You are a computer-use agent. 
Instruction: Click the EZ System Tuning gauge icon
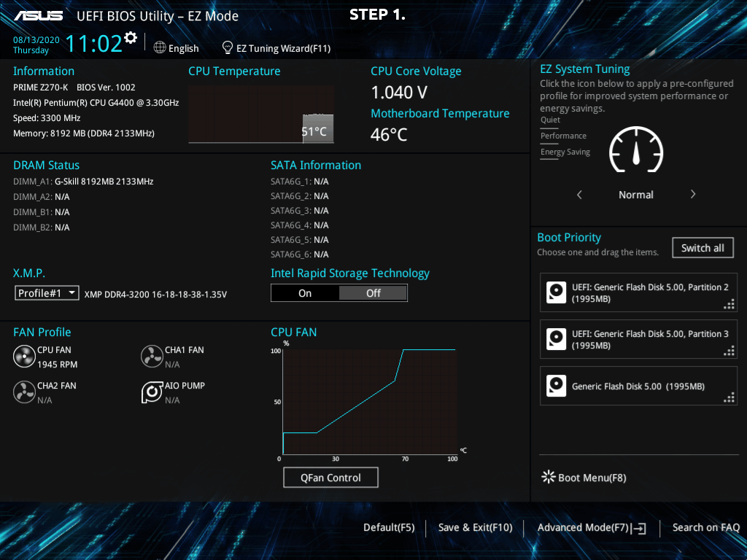(x=636, y=149)
